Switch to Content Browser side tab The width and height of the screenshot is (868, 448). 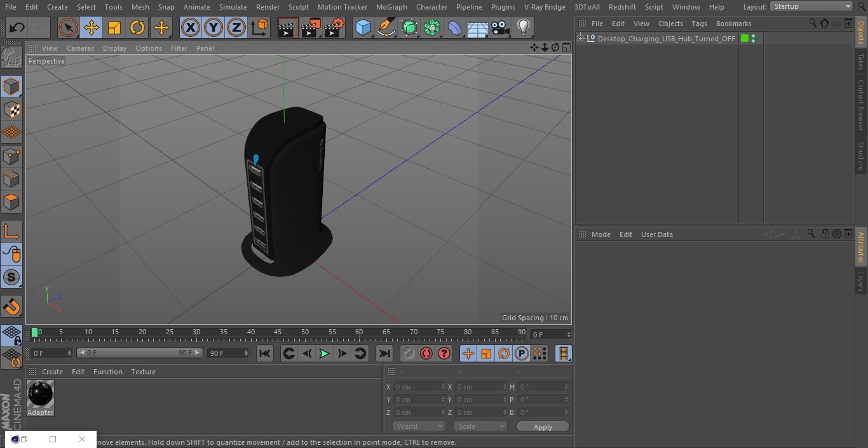(x=861, y=105)
